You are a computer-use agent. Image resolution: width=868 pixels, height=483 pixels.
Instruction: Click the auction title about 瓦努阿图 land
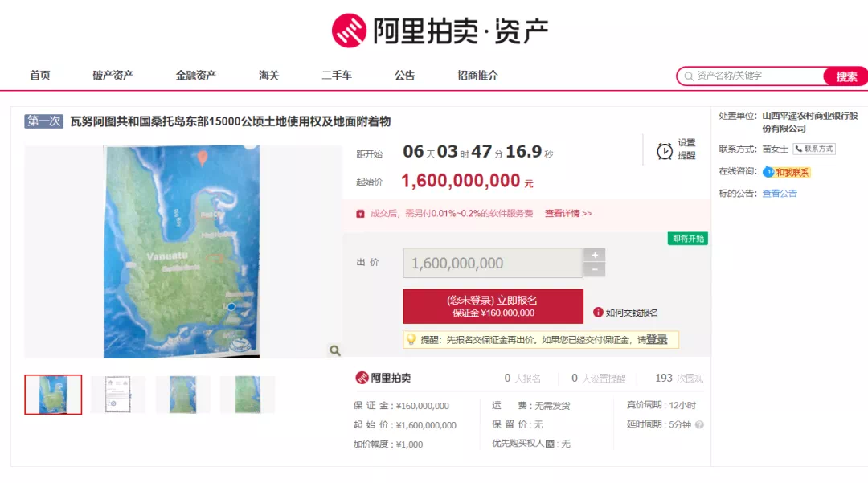[231, 121]
